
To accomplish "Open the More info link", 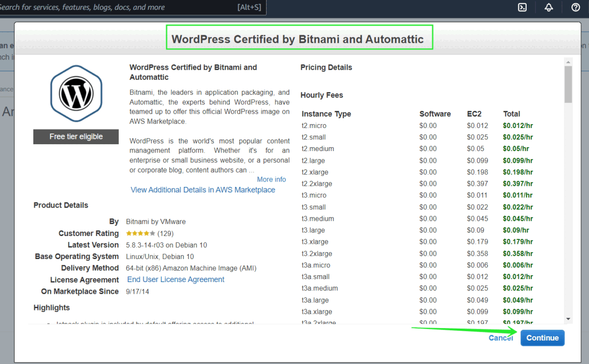I will tap(271, 180).
